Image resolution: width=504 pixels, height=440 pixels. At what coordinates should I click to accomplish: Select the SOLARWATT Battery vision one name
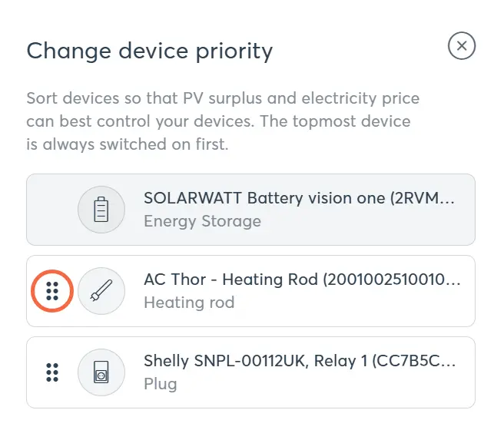tap(299, 198)
